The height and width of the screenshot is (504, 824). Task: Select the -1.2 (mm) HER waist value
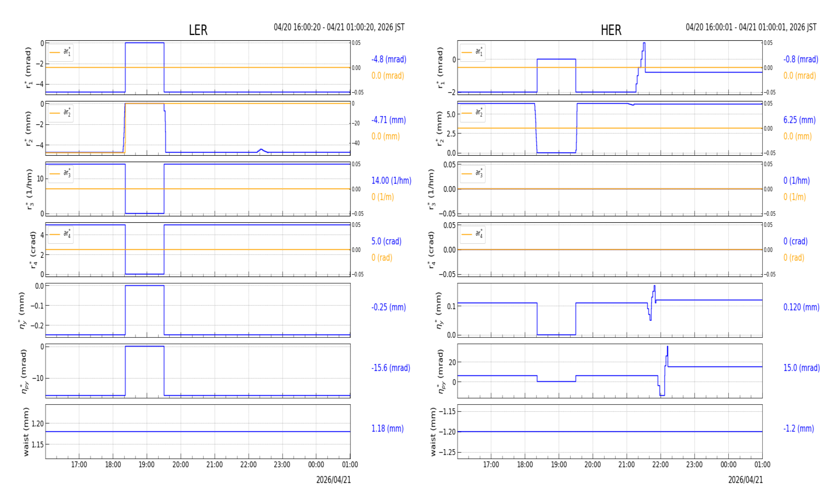(x=798, y=429)
